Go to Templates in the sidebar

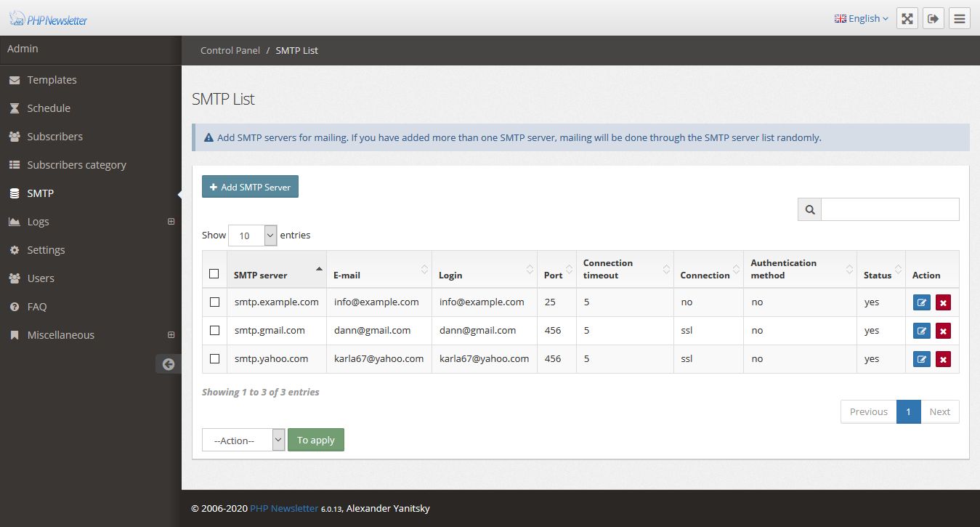point(52,80)
